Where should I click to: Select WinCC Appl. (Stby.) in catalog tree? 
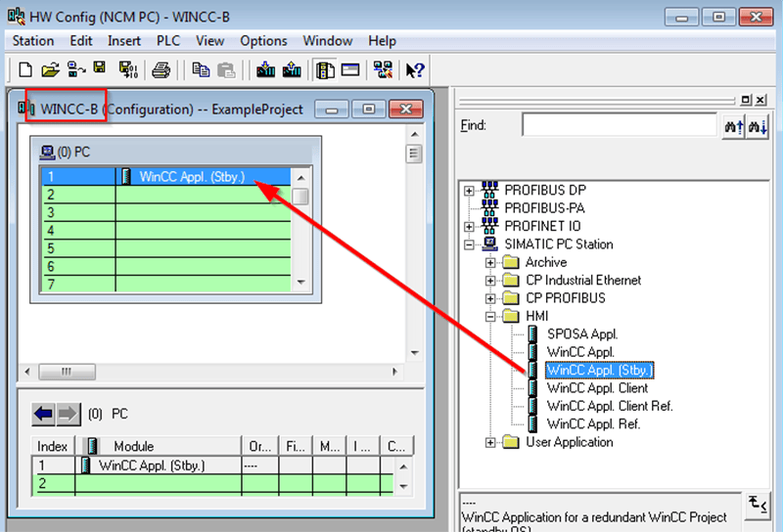599,370
